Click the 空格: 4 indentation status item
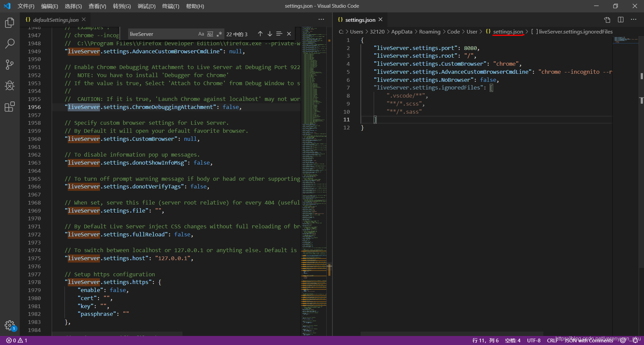 (x=513, y=340)
